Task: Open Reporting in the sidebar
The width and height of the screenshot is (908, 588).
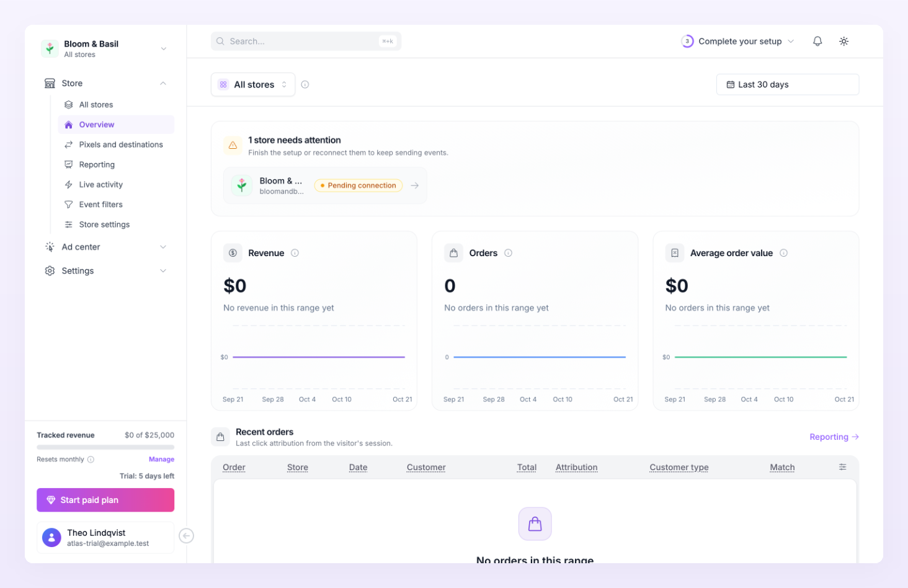Action: 116,164
